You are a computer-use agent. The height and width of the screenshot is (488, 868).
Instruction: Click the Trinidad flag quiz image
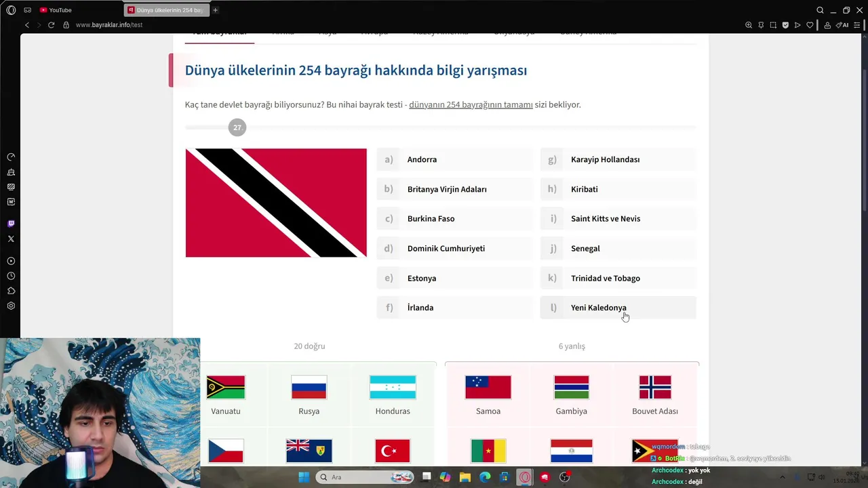pos(276,203)
